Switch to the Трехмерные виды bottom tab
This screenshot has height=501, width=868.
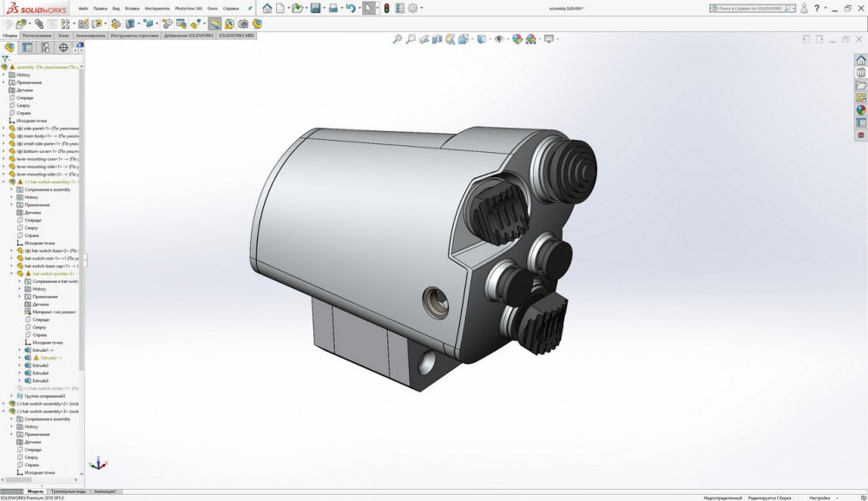point(69,491)
